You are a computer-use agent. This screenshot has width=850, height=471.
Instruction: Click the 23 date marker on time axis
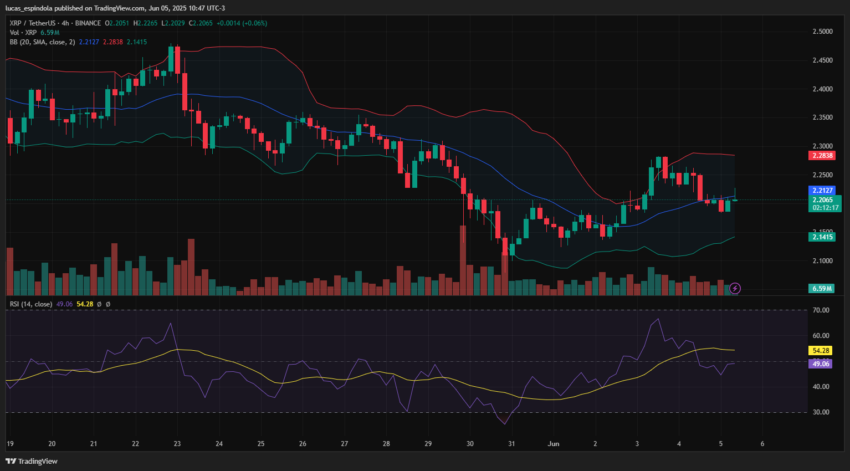(x=177, y=443)
